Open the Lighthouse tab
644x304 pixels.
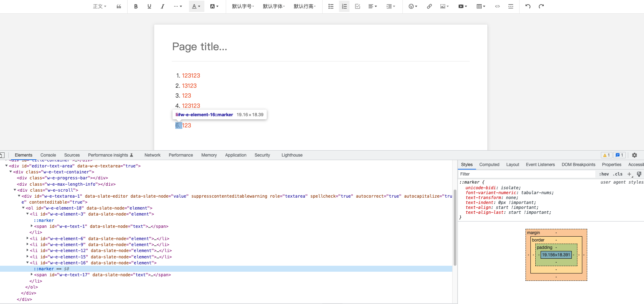point(292,155)
